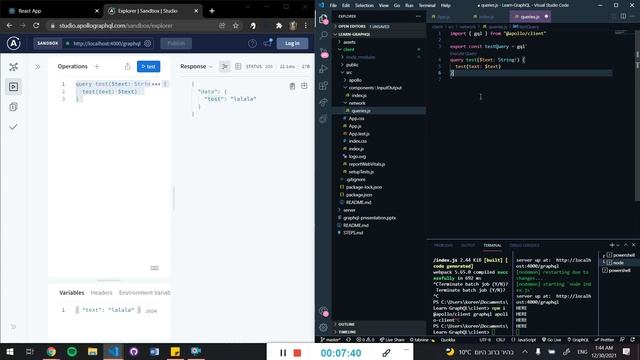
Task: Select the node terminal in terminal list
Action: click(x=618, y=263)
